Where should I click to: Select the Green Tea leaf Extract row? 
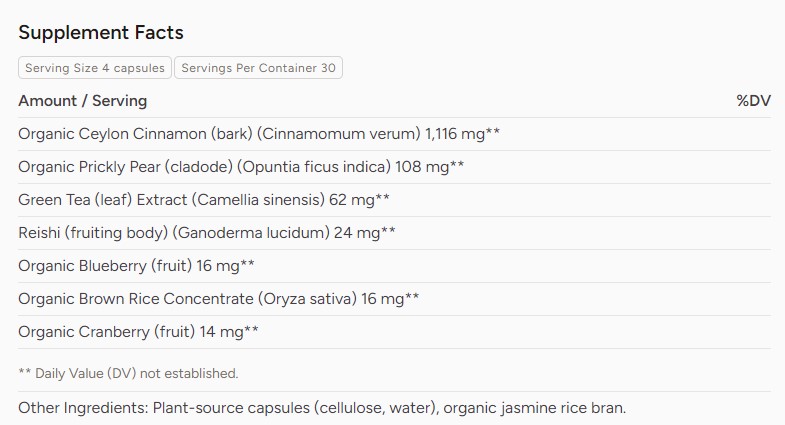coord(395,200)
